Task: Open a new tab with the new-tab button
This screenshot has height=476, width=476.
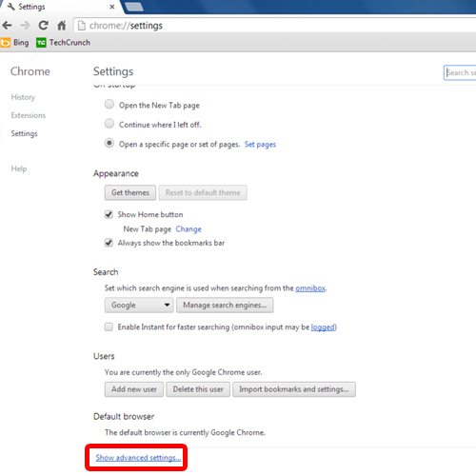Action: [x=134, y=7]
